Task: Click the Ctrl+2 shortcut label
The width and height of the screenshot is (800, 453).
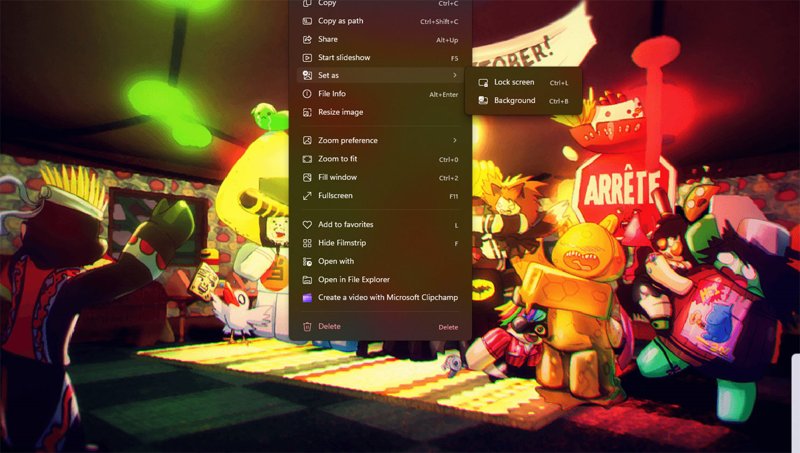Action: (x=448, y=178)
